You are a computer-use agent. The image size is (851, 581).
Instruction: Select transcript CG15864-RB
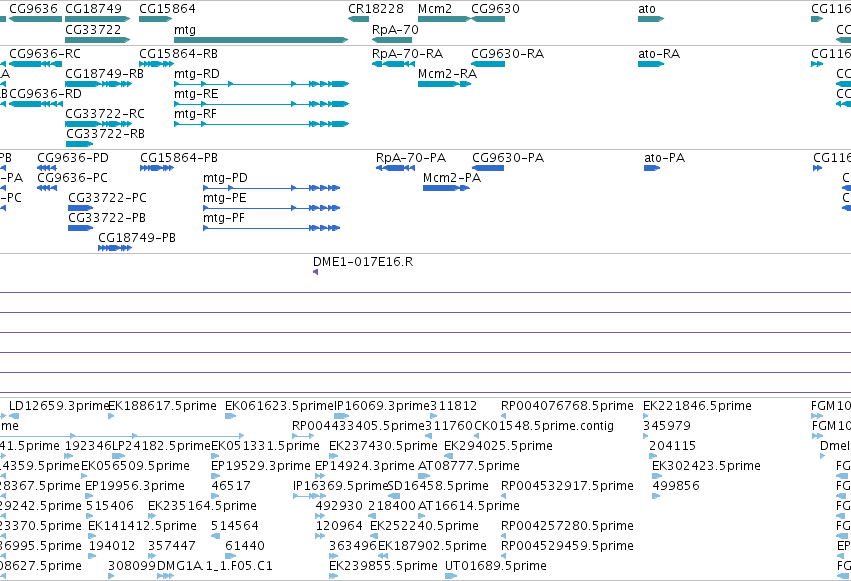tap(156, 64)
